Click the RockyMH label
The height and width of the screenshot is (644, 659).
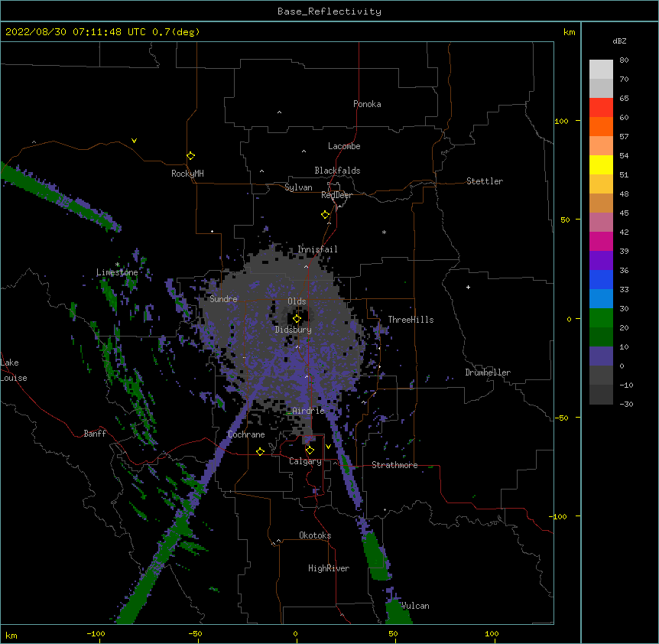[x=187, y=174]
